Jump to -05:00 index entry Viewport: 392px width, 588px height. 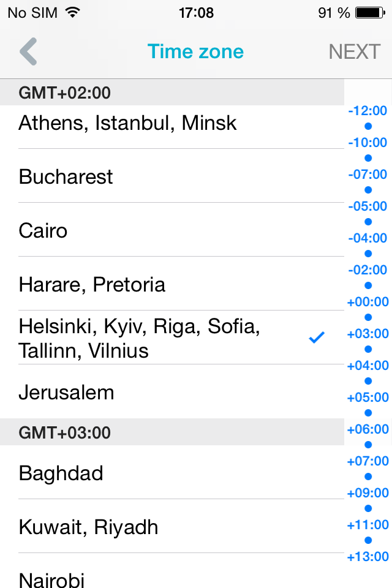[x=367, y=206]
